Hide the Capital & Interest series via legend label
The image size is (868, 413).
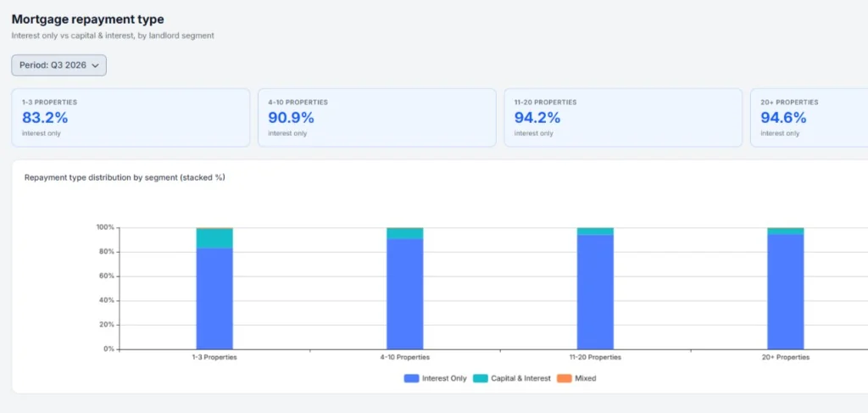pyautogui.click(x=521, y=379)
